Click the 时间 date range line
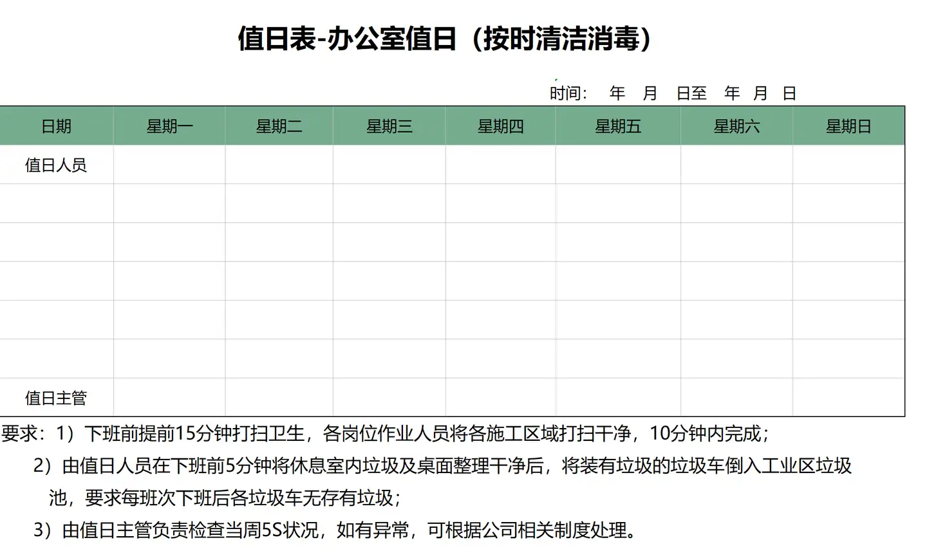This screenshot has width=927, height=560. coord(673,93)
